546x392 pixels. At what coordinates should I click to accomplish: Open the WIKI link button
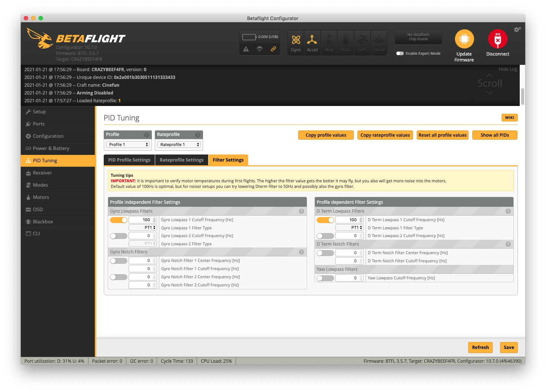tap(510, 117)
